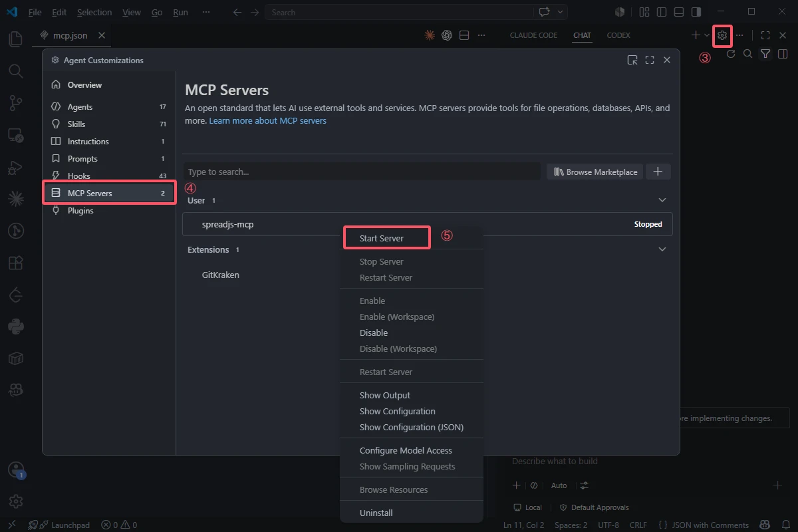This screenshot has height=532, width=798.
Task: Open the Containers icon in activity bar
Action: point(15,358)
